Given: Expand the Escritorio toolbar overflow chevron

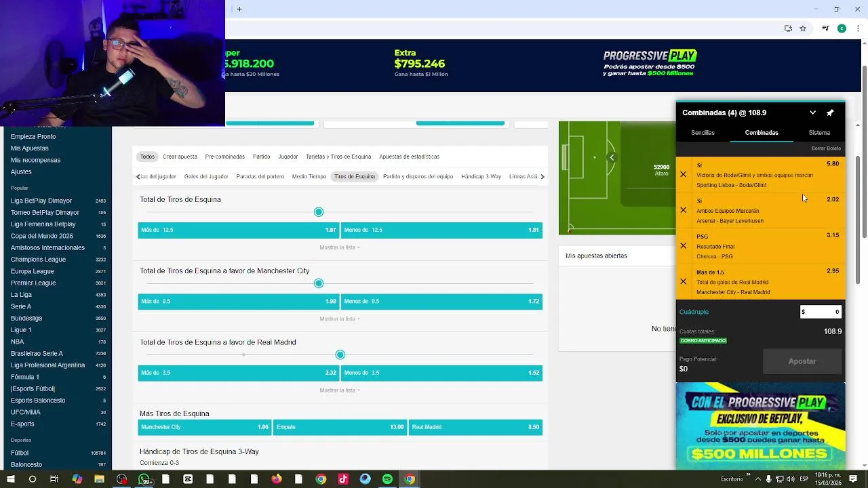Looking at the screenshot, I should (749, 475).
